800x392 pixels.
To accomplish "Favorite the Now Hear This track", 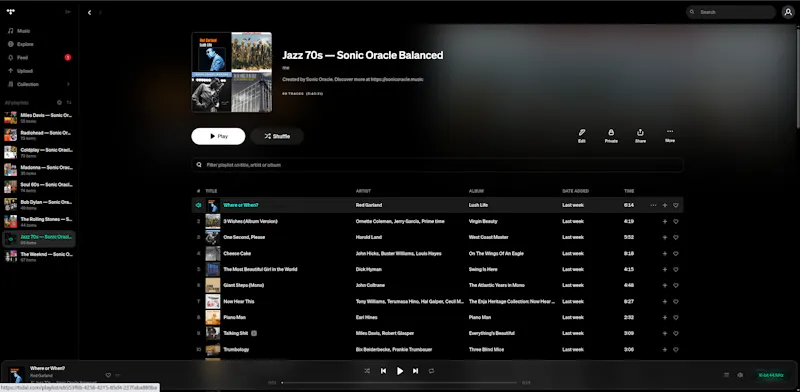I will (x=676, y=302).
